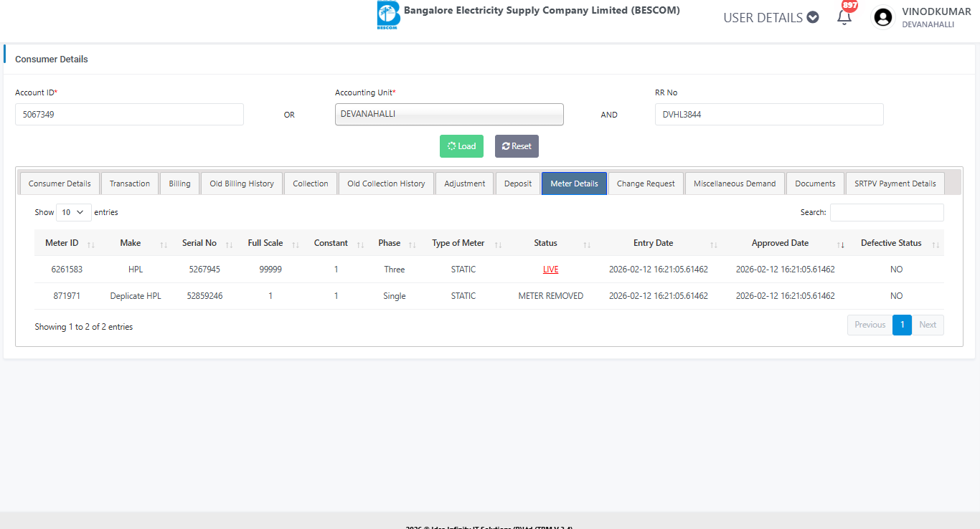Screen dimensions: 980x529
Task: Open the Change Request tab
Action: [646, 184]
